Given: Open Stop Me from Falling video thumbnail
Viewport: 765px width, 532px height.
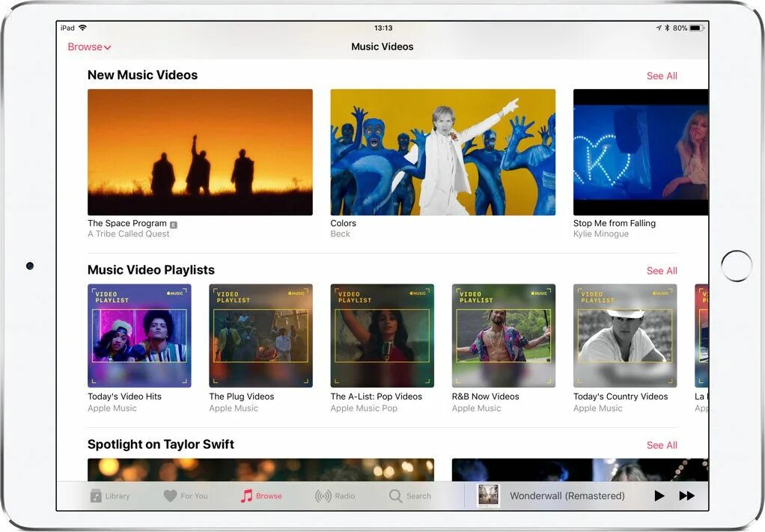Looking at the screenshot, I should 641,152.
